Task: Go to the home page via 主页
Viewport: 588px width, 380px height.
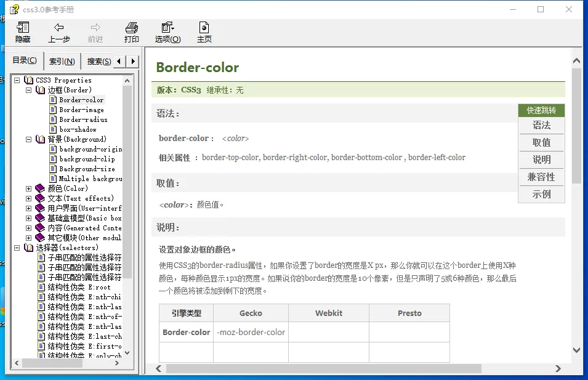Action: [x=204, y=32]
